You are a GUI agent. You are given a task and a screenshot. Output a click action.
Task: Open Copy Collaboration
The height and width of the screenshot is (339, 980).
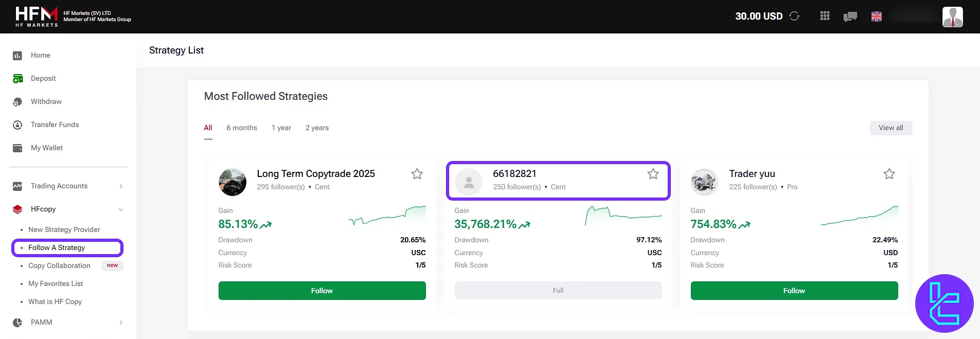(x=59, y=266)
